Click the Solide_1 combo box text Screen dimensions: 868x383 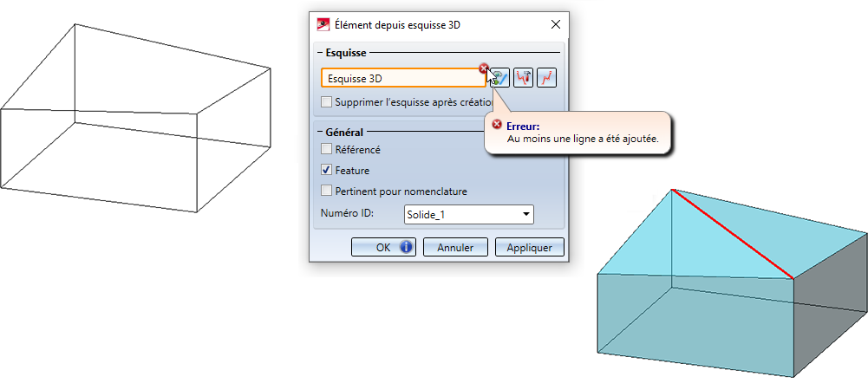point(460,214)
